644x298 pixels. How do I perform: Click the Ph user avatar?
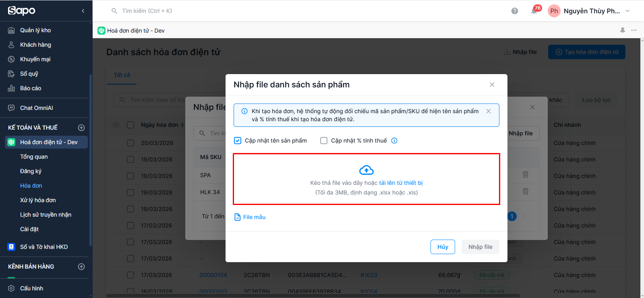tap(554, 11)
